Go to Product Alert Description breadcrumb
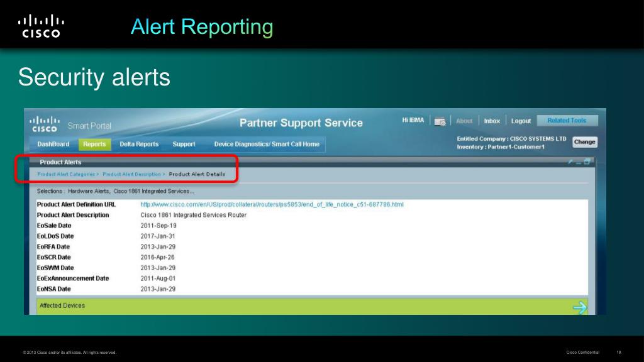644x362 pixels. [x=131, y=175]
